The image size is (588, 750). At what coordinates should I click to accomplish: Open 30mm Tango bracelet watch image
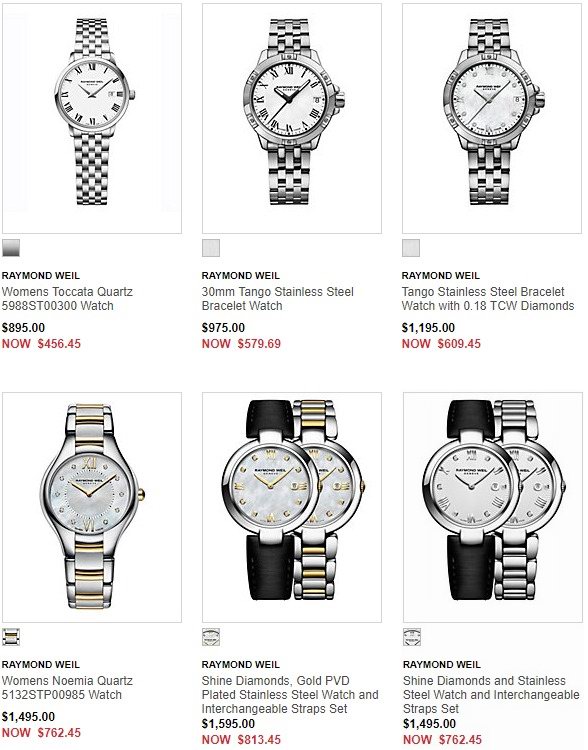click(292, 118)
